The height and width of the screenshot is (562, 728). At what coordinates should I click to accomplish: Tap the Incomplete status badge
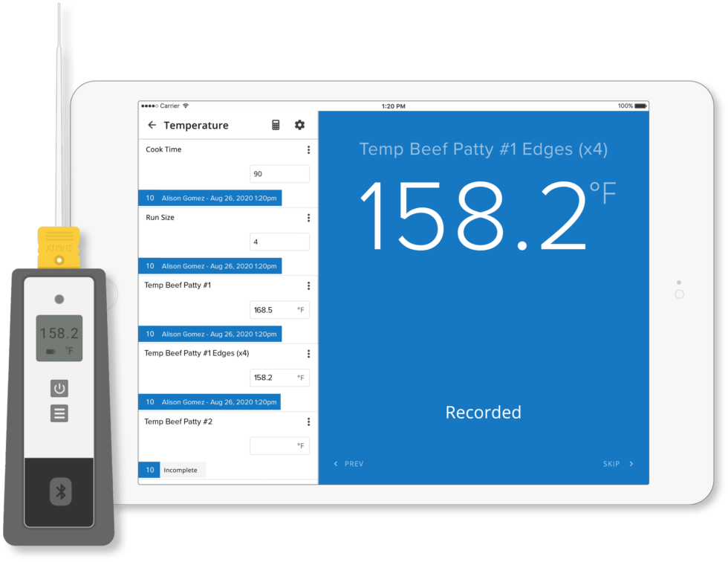[181, 470]
